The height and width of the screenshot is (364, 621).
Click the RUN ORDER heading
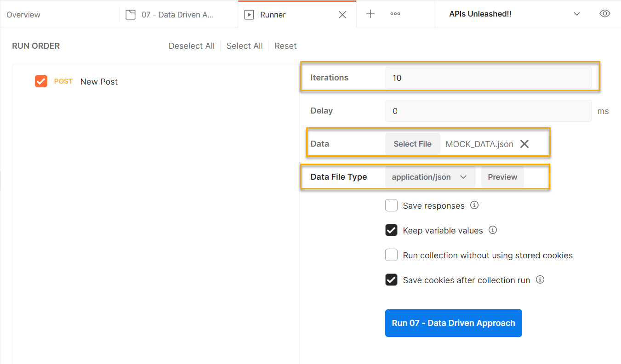(x=36, y=46)
